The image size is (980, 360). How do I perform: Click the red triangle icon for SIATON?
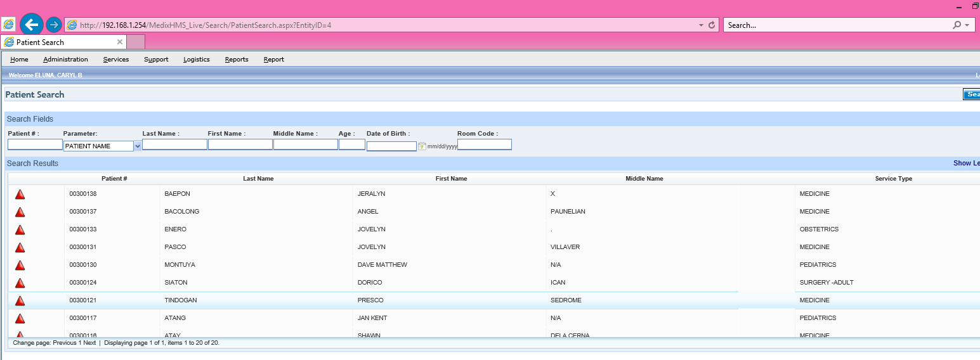pos(20,283)
